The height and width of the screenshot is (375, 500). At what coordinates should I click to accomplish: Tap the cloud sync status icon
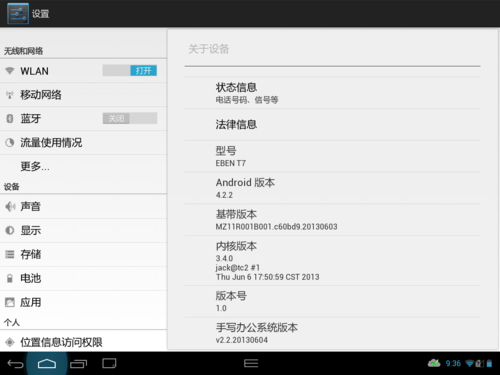pos(434,363)
